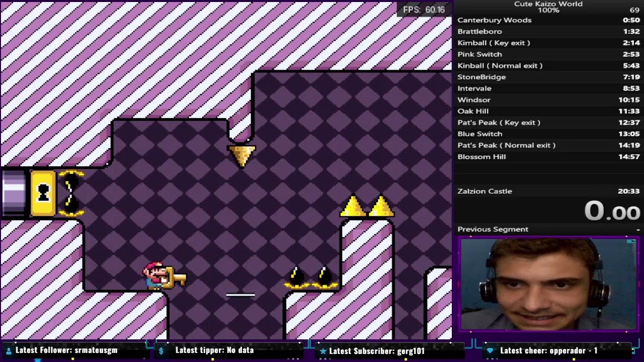Click the downward golden ceiling spike
The width and height of the screenshot is (644, 362).
[242, 155]
